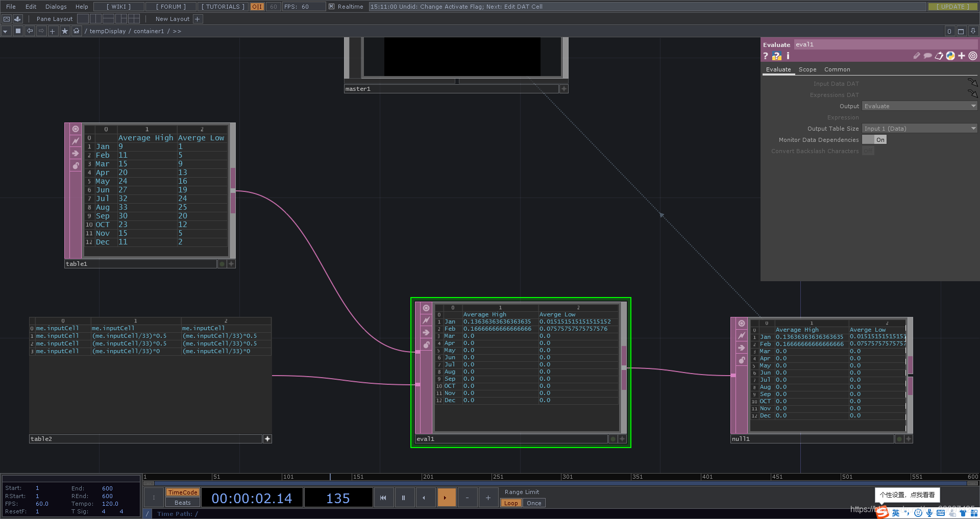The width and height of the screenshot is (980, 519).
Task: Click the target circle icon in parameter header
Action: (973, 56)
